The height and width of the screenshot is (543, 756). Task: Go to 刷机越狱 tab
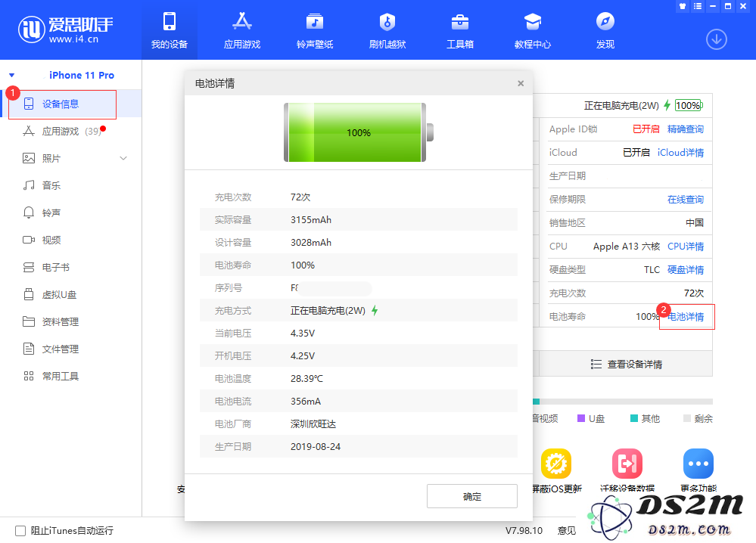[x=387, y=31]
